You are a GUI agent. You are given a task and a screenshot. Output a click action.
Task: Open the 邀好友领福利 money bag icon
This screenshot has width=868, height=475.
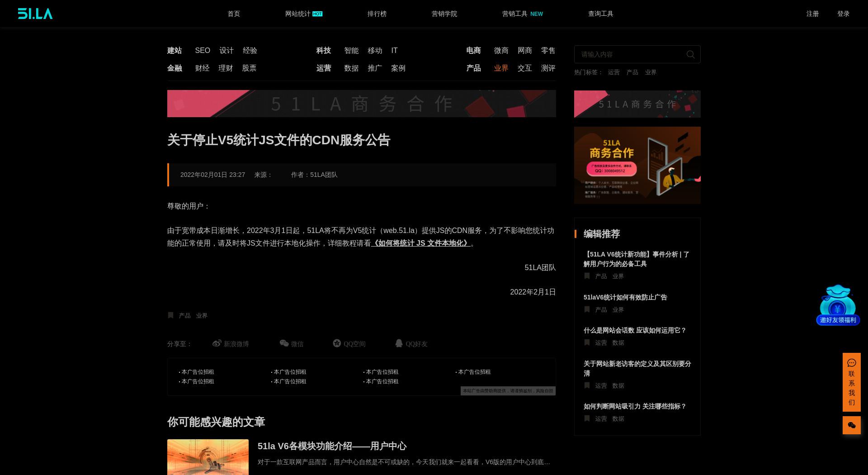pos(838,304)
